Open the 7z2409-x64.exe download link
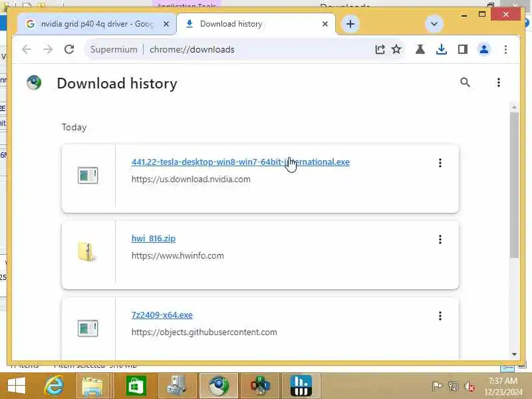This screenshot has height=399, width=532. coord(162,315)
